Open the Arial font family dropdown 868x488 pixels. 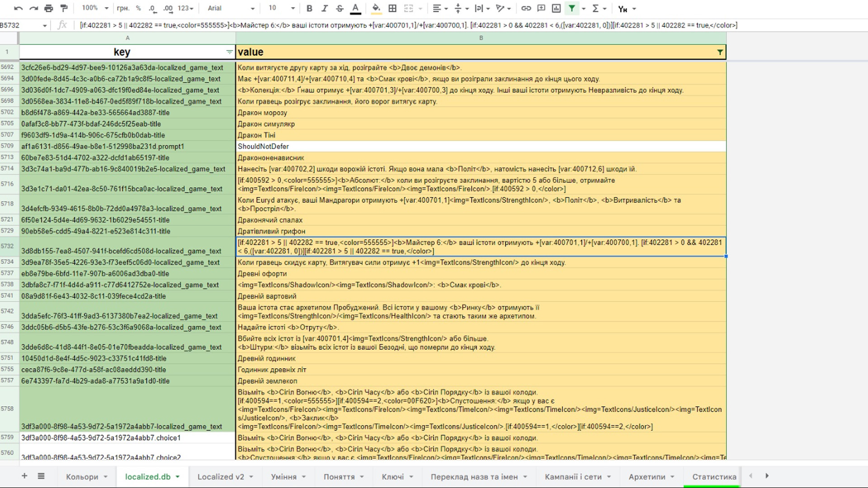[231, 8]
